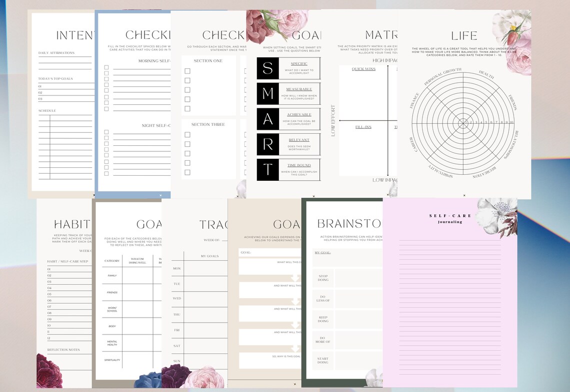The height and width of the screenshot is (392, 570).
Task: Click the center of the Wheel of Life diagram
Action: click(463, 123)
